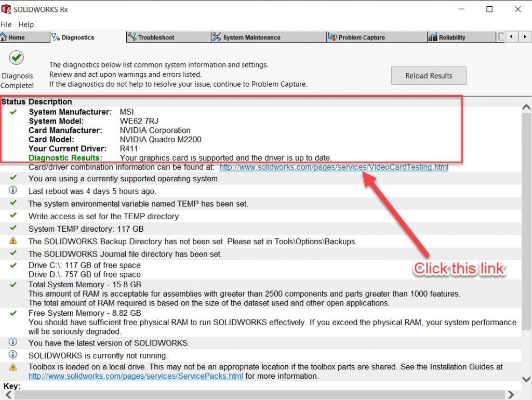
Task: Click check icon for Free System Memory
Action: (13, 313)
